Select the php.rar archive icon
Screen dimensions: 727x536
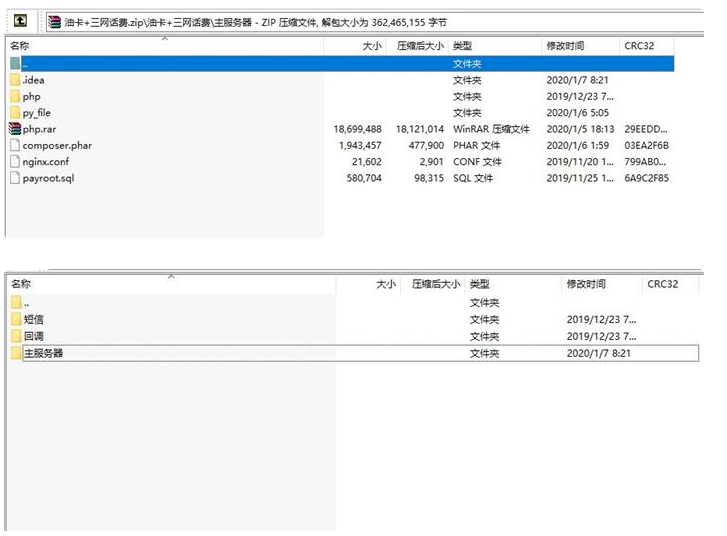tap(15, 129)
